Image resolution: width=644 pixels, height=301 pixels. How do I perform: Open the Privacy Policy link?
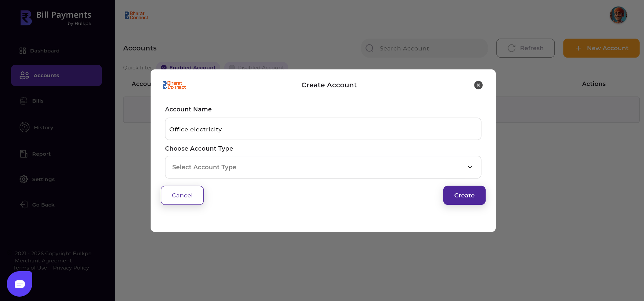[71, 268]
